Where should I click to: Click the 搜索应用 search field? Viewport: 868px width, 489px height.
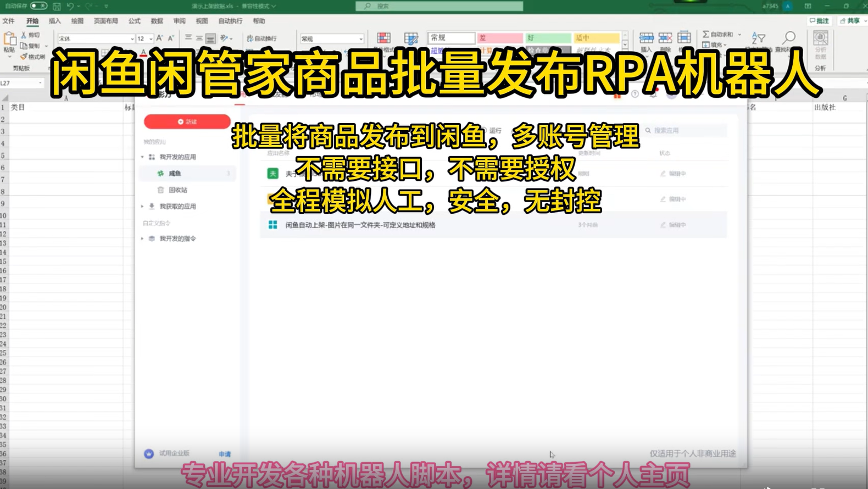tap(685, 131)
